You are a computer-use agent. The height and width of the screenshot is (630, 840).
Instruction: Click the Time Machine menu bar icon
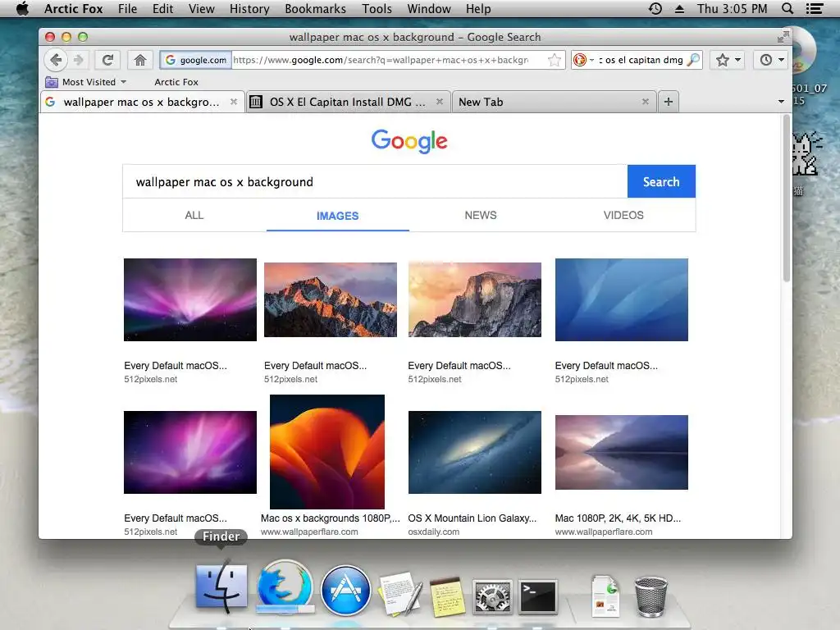coord(655,8)
